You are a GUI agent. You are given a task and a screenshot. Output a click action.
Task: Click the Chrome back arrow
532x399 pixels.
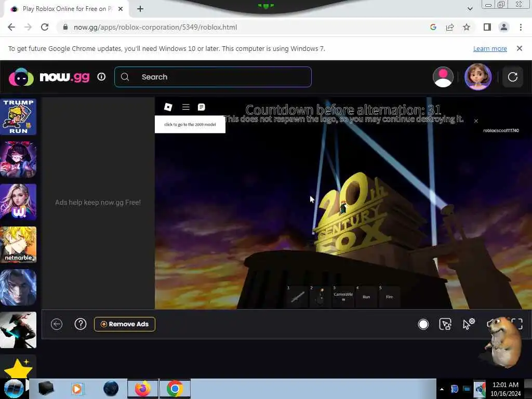coord(11,27)
